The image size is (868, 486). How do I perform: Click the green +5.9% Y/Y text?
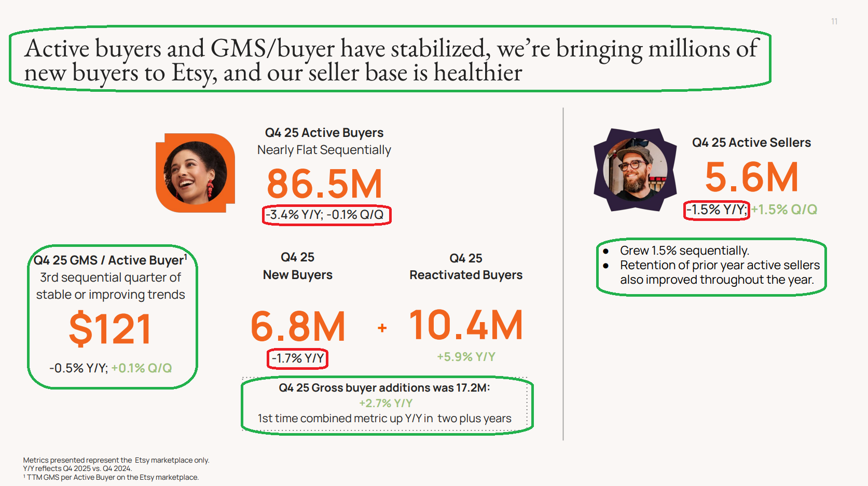pos(466,357)
